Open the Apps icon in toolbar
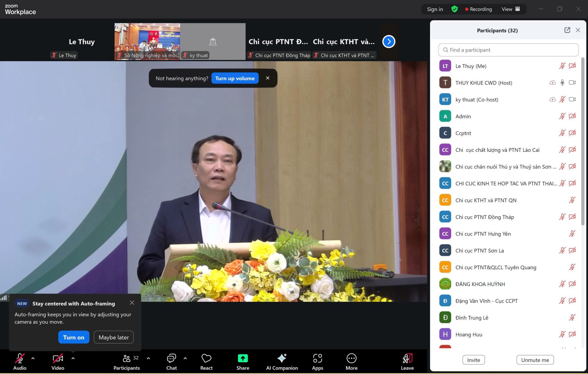 pyautogui.click(x=317, y=358)
